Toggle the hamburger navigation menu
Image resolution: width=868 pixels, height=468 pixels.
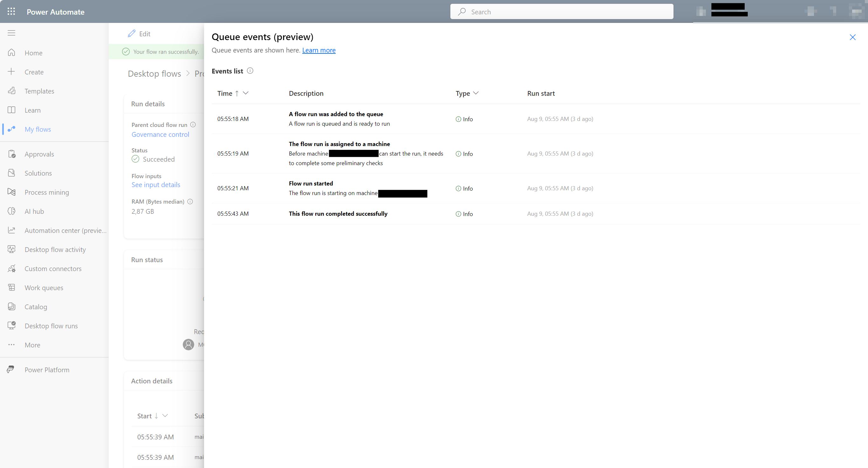tap(11, 33)
